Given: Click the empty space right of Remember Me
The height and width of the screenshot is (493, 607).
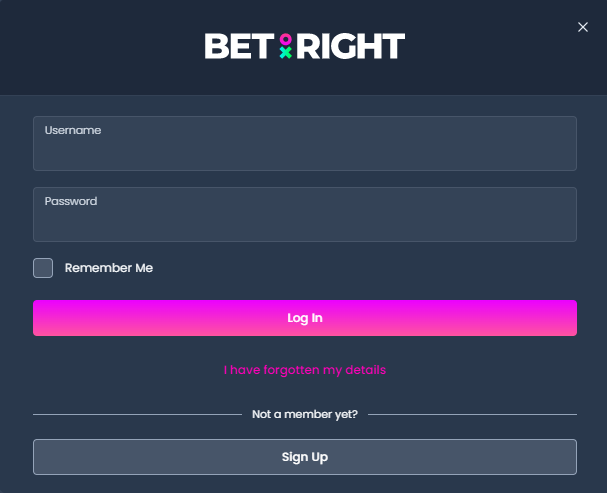Looking at the screenshot, I should [365, 268].
